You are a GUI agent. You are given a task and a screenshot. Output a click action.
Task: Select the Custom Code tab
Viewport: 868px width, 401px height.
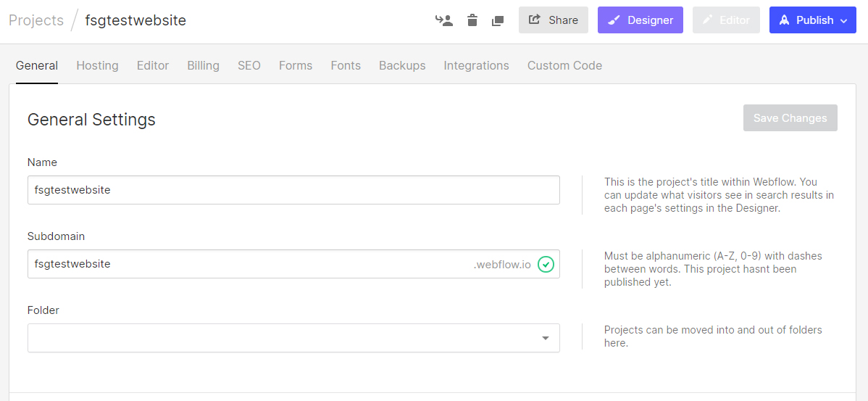pos(564,65)
